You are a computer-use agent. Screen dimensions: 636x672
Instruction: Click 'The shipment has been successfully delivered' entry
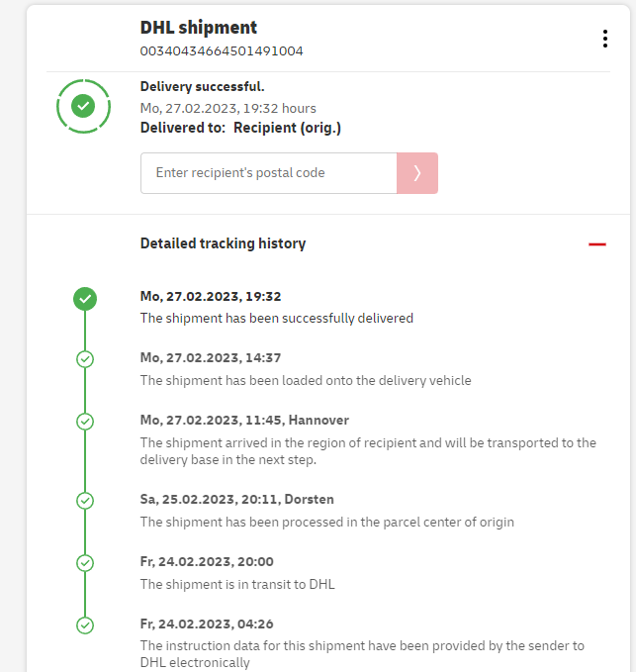point(277,319)
